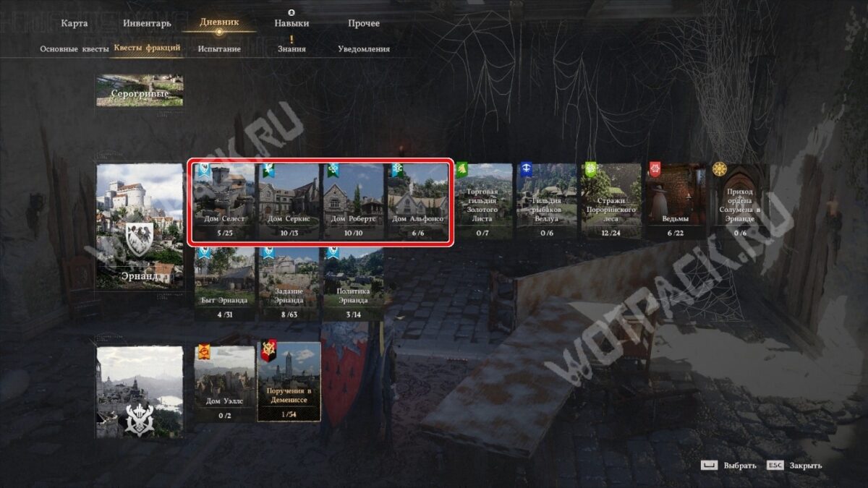Click the Ведьмы red banner icon
The height and width of the screenshot is (488, 868).
pyautogui.click(x=655, y=170)
